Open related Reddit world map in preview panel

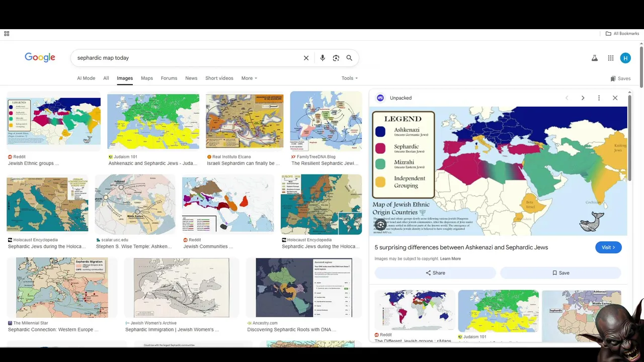(415, 310)
